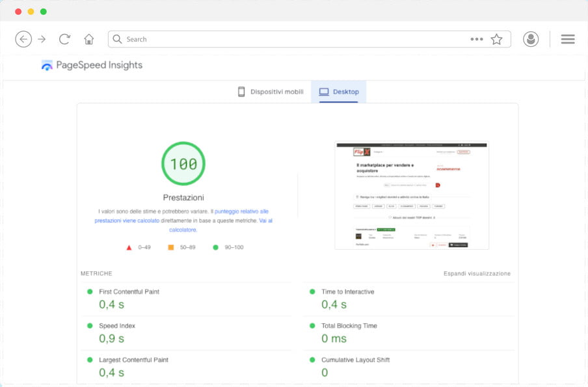Expand metrics with Espandi visualizzazione
Screen dimensions: 588x387
477,274
